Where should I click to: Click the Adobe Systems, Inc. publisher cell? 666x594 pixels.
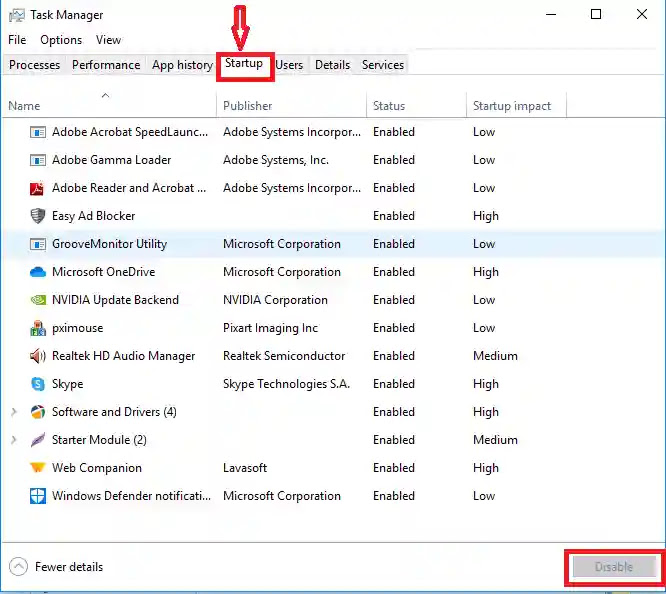276,160
